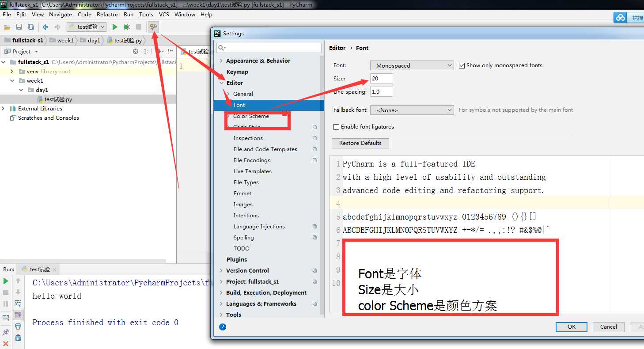
Task: Open the Font family Monospaced dropdown
Action: 412,65
